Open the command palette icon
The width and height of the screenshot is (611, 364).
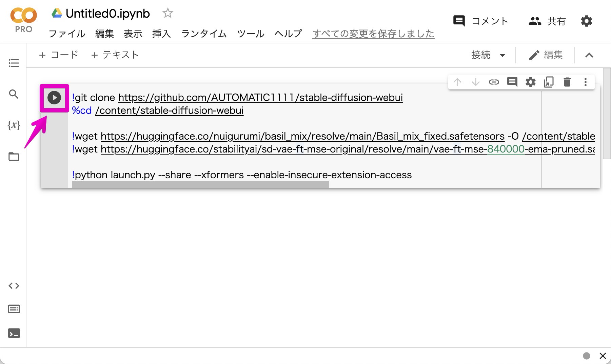coord(14,309)
